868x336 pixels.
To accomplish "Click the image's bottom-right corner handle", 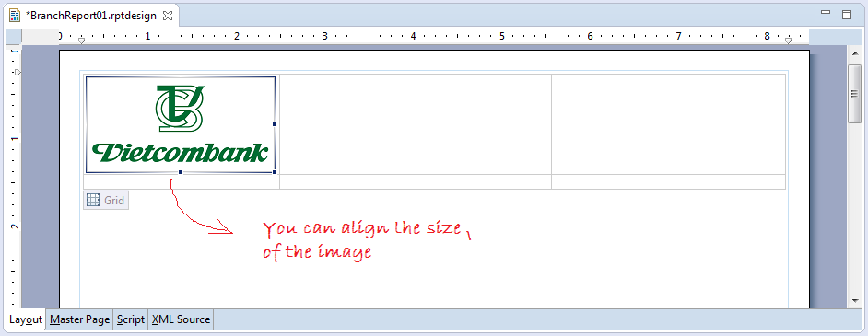I will coord(275,172).
